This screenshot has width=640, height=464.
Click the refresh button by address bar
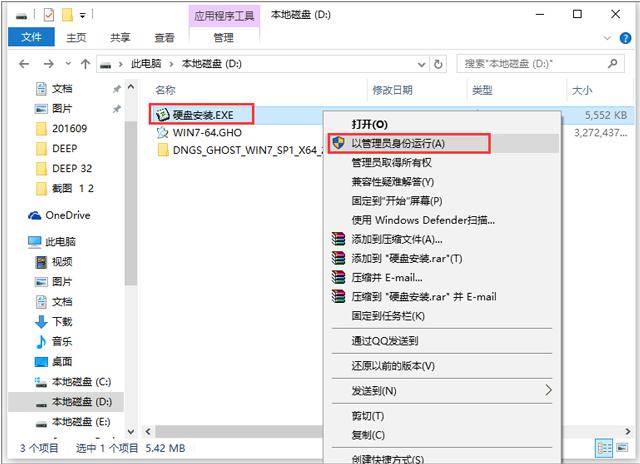pyautogui.click(x=439, y=63)
